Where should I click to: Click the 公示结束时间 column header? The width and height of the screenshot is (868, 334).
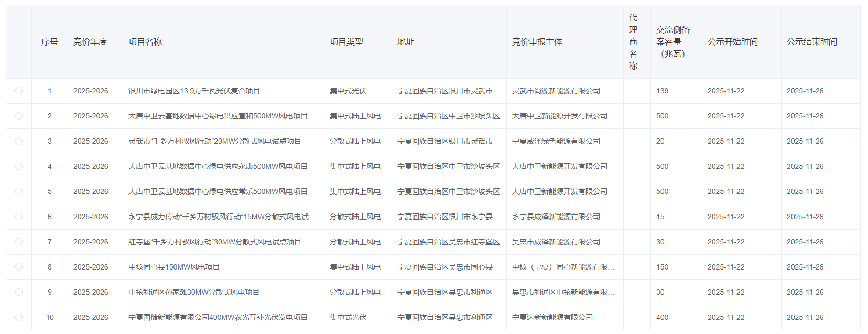click(x=812, y=42)
